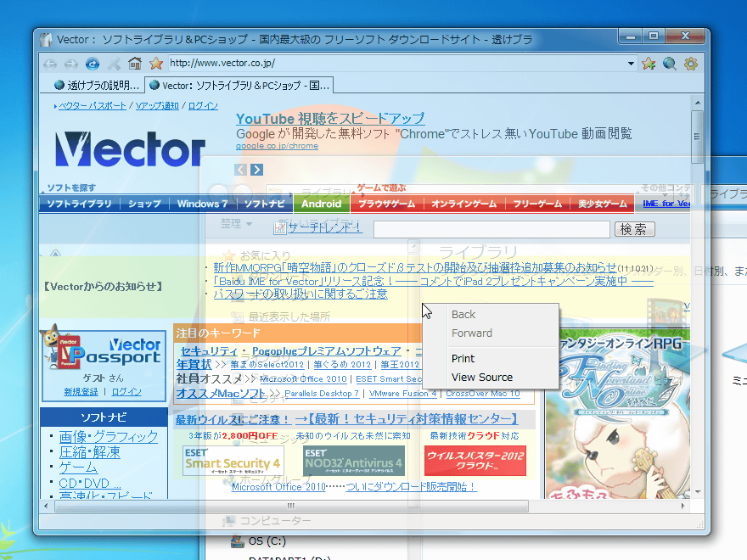Open Baidu IME for Vector campaign link
747x560 pixels.
point(433,281)
